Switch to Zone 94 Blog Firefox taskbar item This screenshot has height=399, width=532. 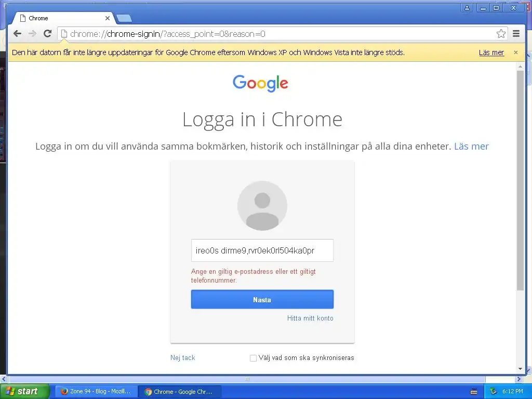96,391
